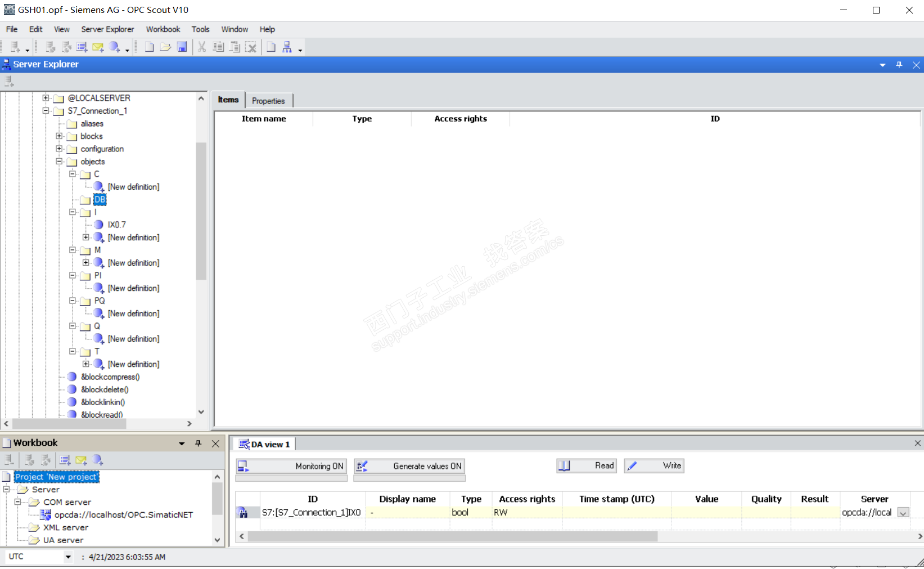
Task: Open a project using the open folder icon
Action: pos(165,47)
